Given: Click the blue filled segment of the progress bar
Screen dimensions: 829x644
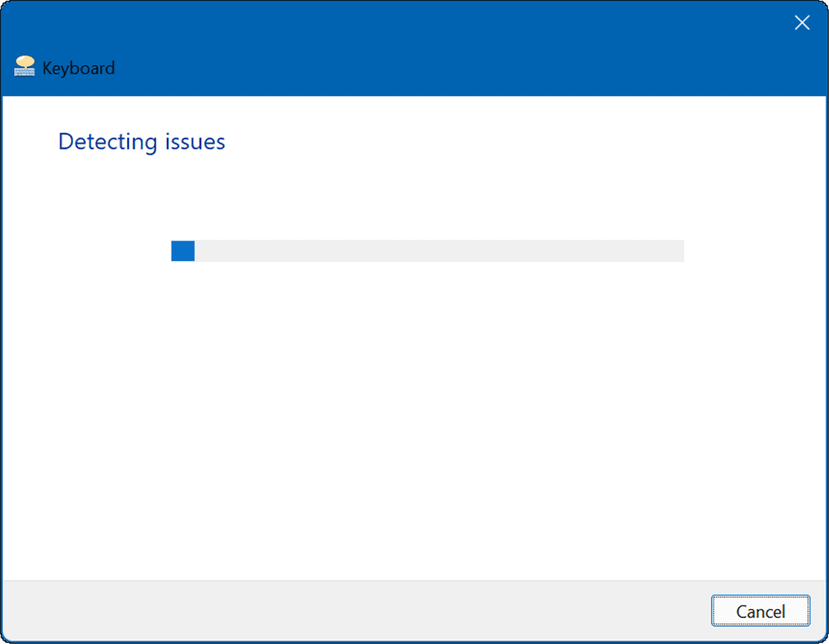Looking at the screenshot, I should tap(182, 251).
